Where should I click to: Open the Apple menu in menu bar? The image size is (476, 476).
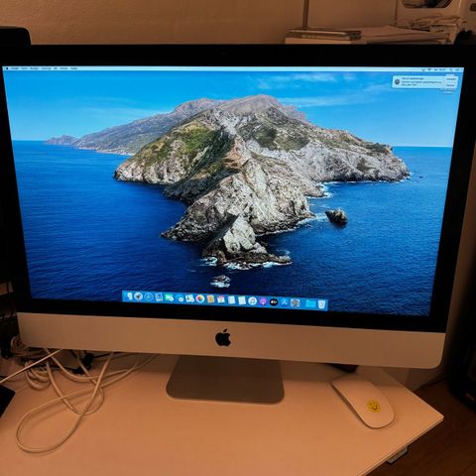click(x=7, y=68)
